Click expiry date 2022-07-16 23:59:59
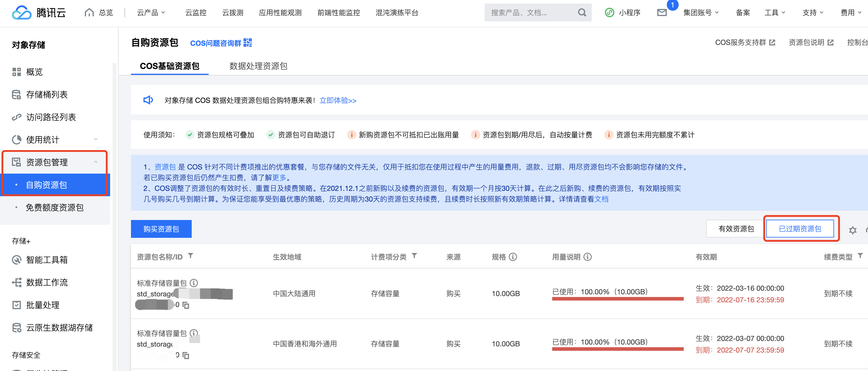This screenshot has width=868, height=371. tap(750, 300)
